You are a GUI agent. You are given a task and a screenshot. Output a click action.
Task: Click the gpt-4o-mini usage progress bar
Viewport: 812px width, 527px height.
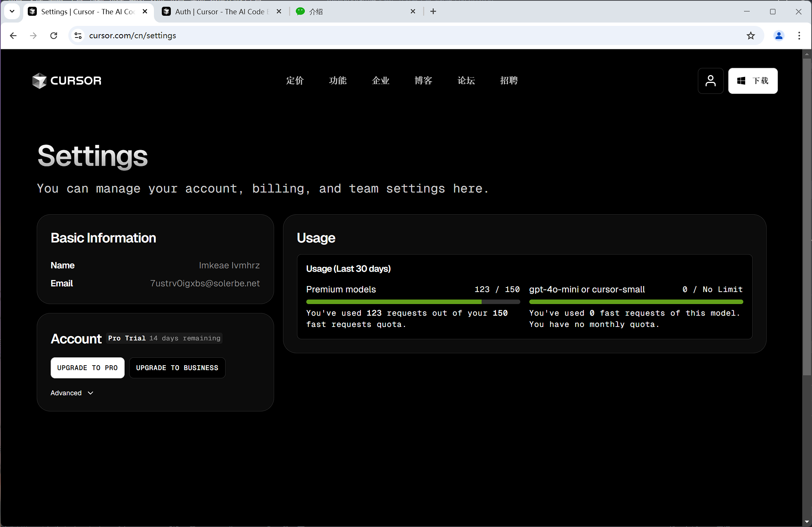[x=636, y=302]
